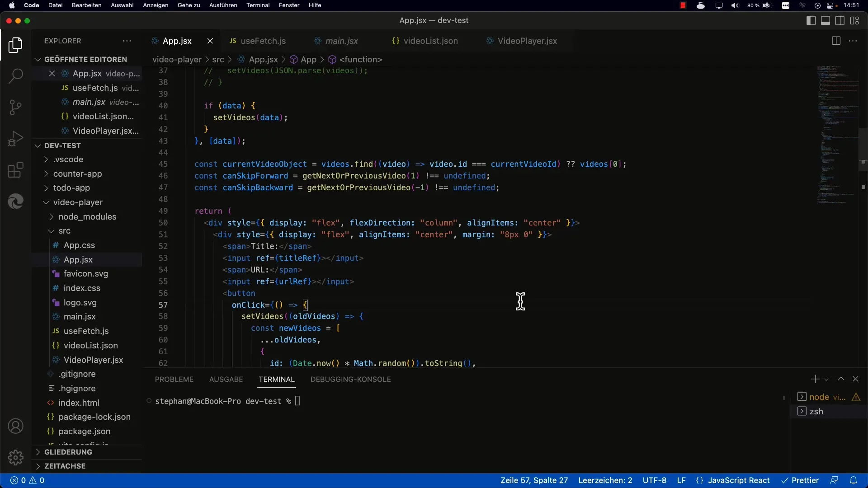
Task: Open the Accounts menu icon
Action: (x=15, y=426)
